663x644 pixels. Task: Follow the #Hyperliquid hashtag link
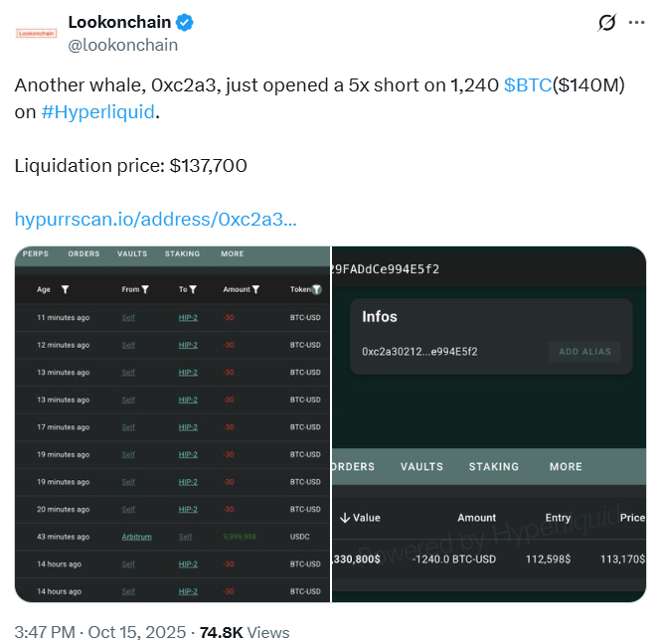98,111
